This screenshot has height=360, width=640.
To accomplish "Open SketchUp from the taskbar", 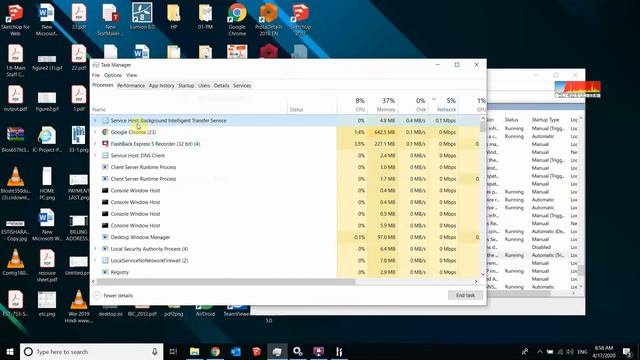I will click(x=256, y=351).
